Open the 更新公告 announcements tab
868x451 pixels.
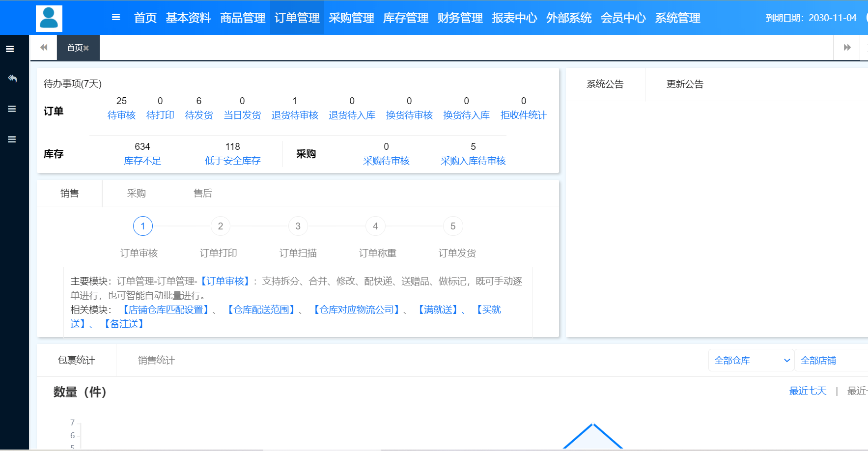[x=684, y=84]
